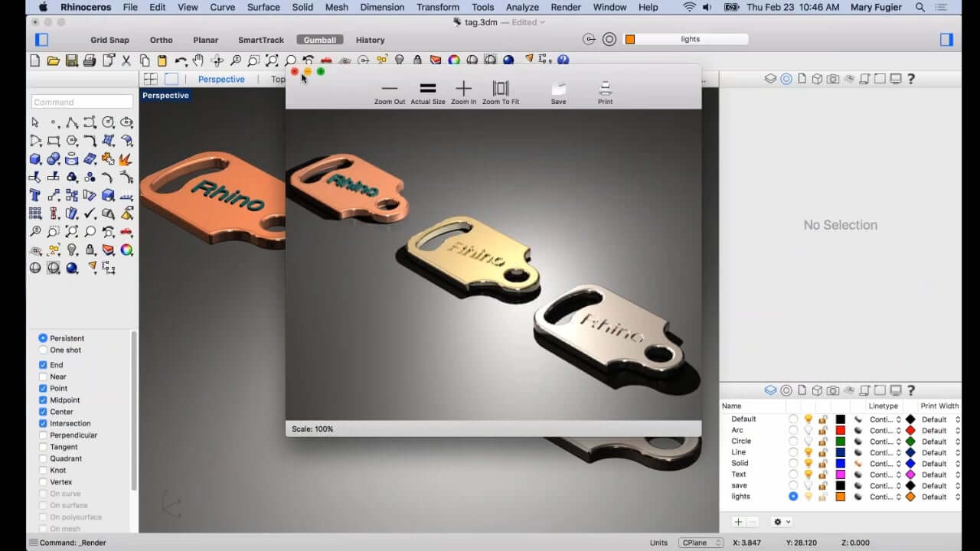This screenshot has width=980, height=551.
Task: Focus the Command input field
Action: click(x=82, y=102)
